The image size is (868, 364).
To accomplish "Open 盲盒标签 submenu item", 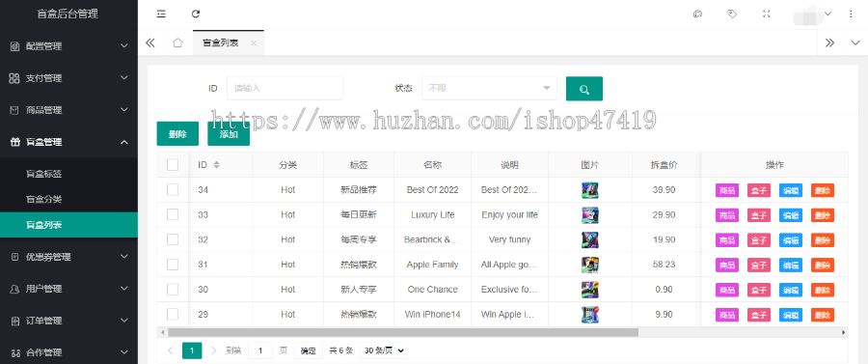I will tap(68, 174).
